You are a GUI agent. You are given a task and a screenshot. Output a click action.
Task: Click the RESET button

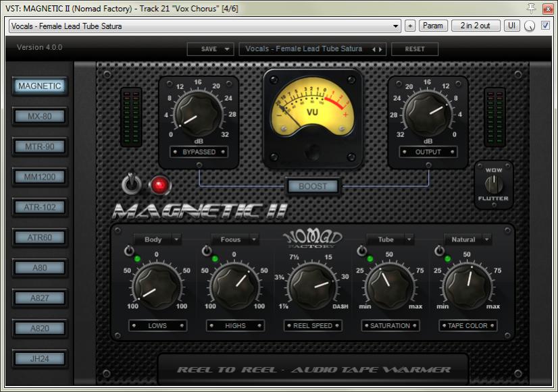(415, 49)
